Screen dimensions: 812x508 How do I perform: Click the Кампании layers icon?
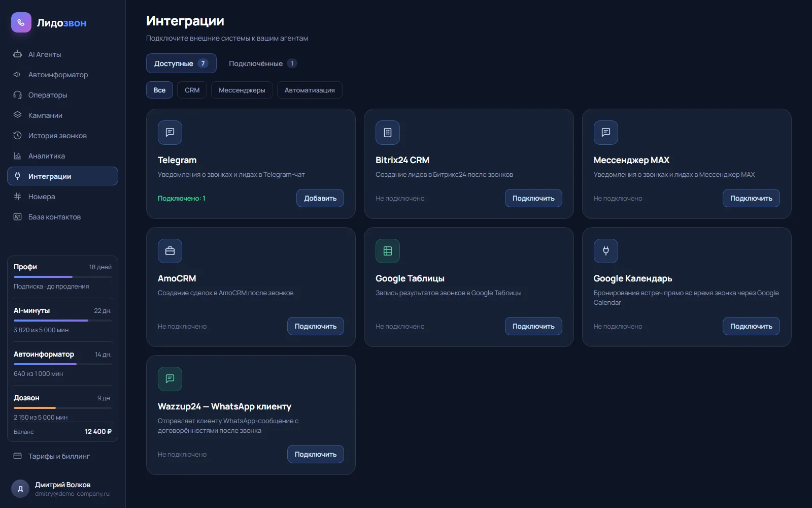17,115
